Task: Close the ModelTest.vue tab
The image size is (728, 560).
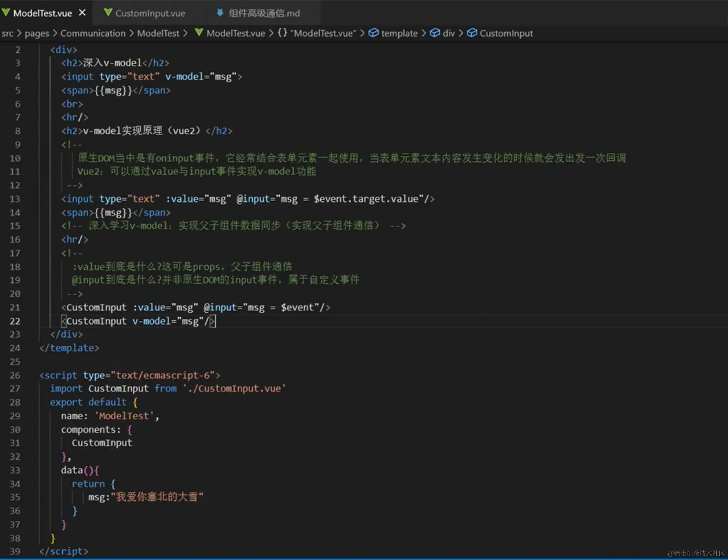Action: point(82,13)
